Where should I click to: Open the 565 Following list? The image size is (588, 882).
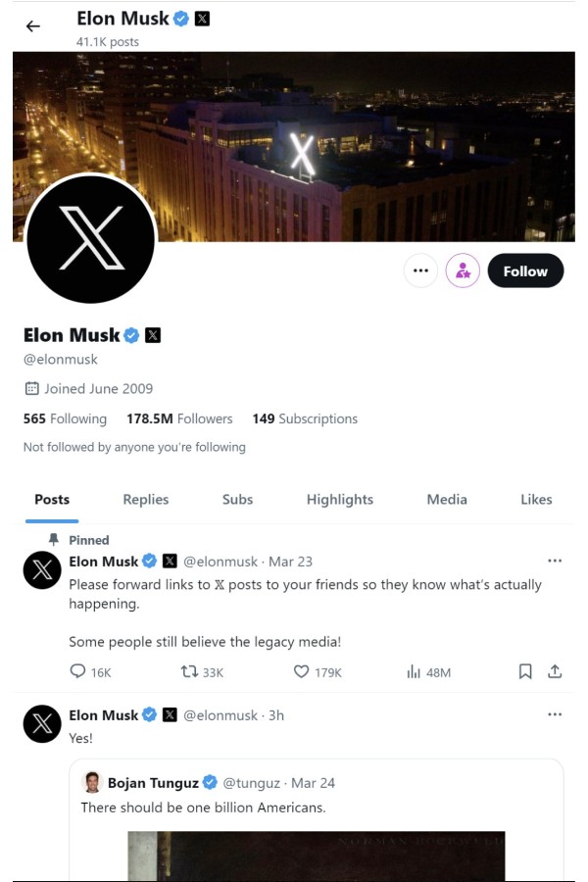(x=65, y=418)
